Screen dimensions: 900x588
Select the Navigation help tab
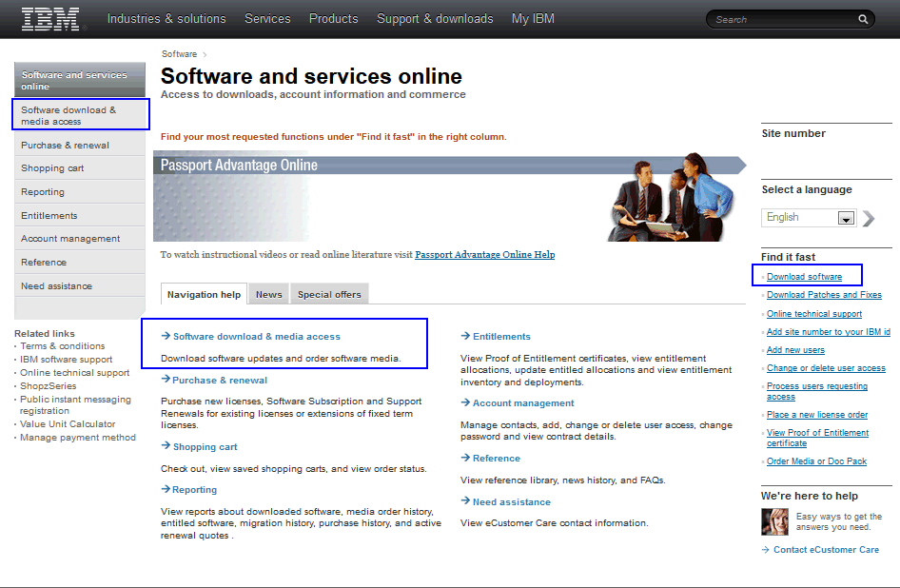click(204, 294)
